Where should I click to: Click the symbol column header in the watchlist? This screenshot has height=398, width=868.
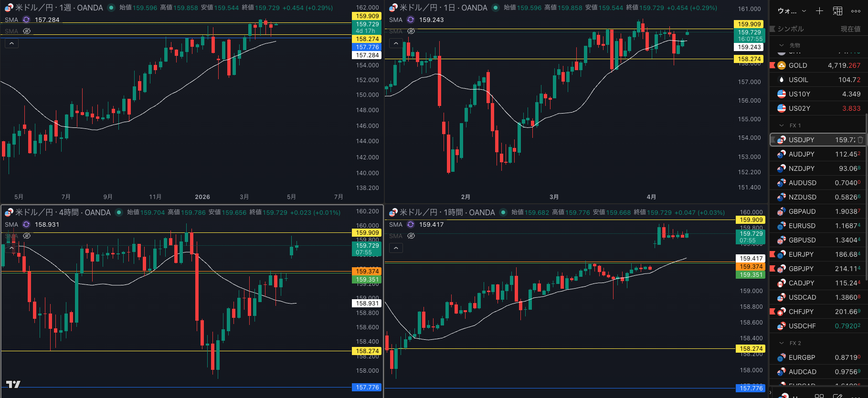point(791,29)
